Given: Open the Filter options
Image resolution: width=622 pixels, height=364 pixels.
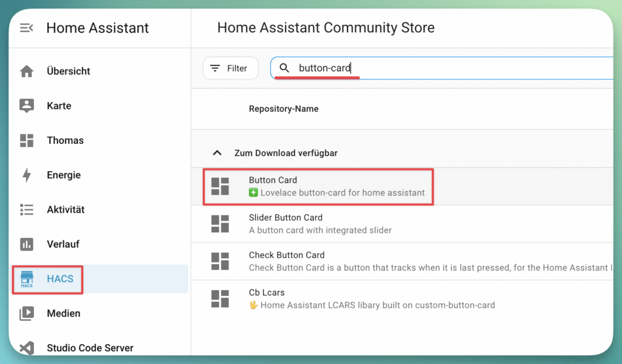Looking at the screenshot, I should point(230,69).
